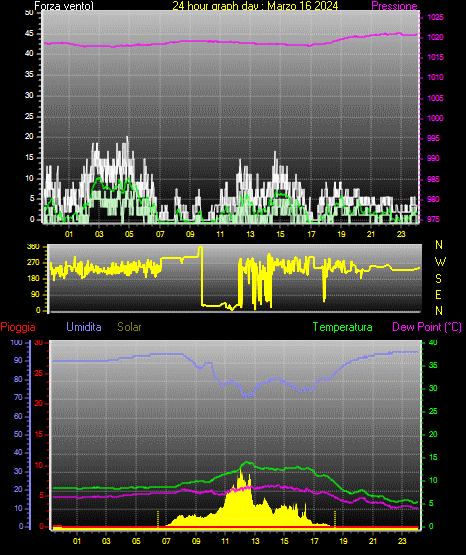Click the S compass direction marker
Screen dimensions: 466x555
[438, 279]
